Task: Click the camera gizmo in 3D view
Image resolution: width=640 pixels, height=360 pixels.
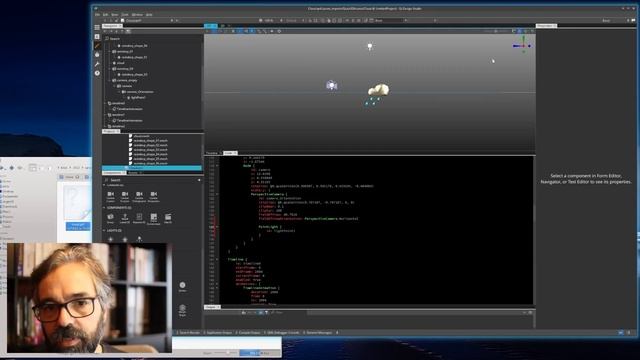Action: (x=331, y=85)
